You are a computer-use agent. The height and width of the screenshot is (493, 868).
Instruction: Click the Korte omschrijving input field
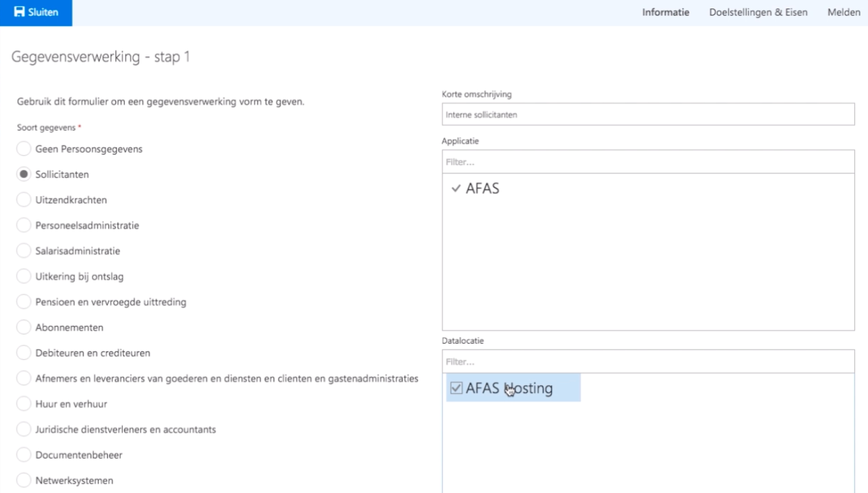(x=648, y=114)
